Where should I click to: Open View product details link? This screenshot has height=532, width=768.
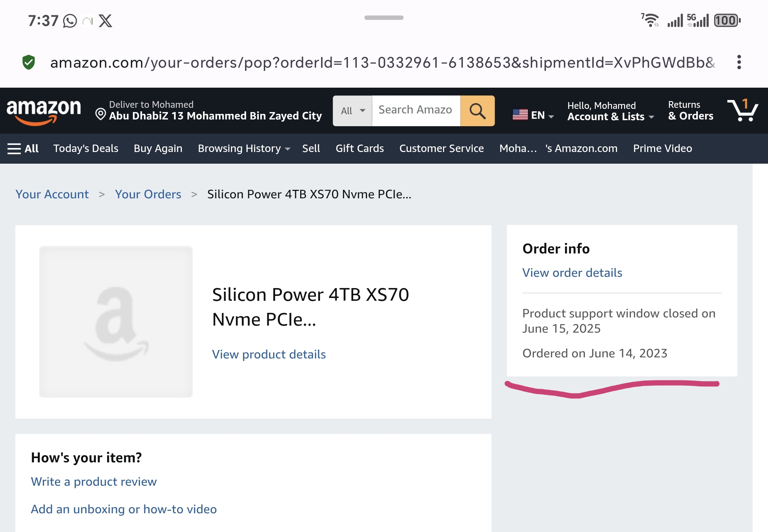pyautogui.click(x=269, y=354)
